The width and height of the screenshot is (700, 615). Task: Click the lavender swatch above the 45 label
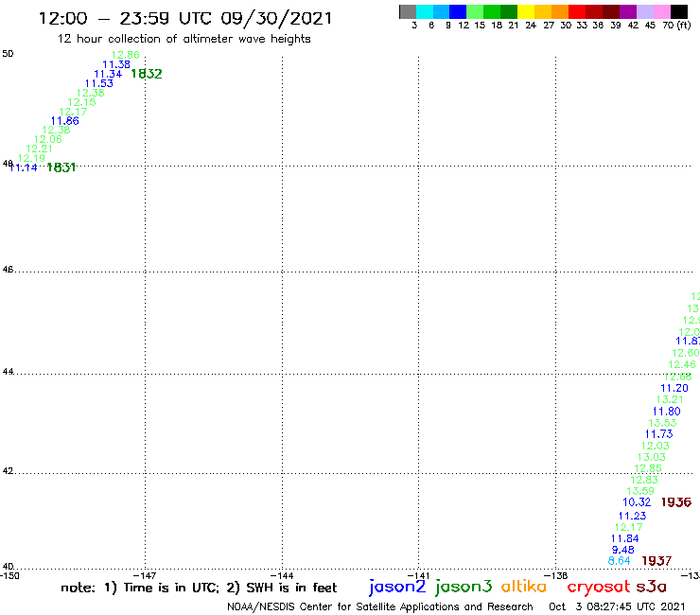point(645,11)
